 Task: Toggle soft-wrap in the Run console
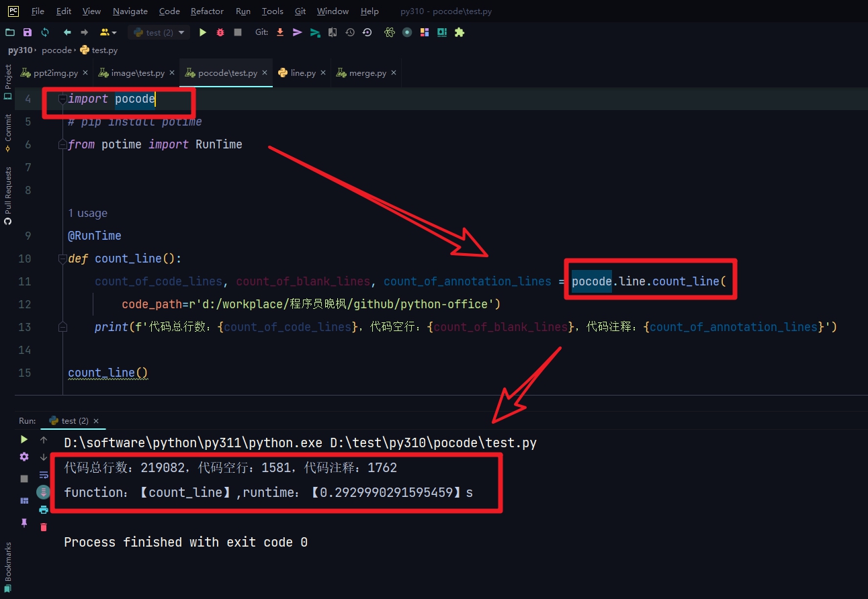tap(44, 475)
